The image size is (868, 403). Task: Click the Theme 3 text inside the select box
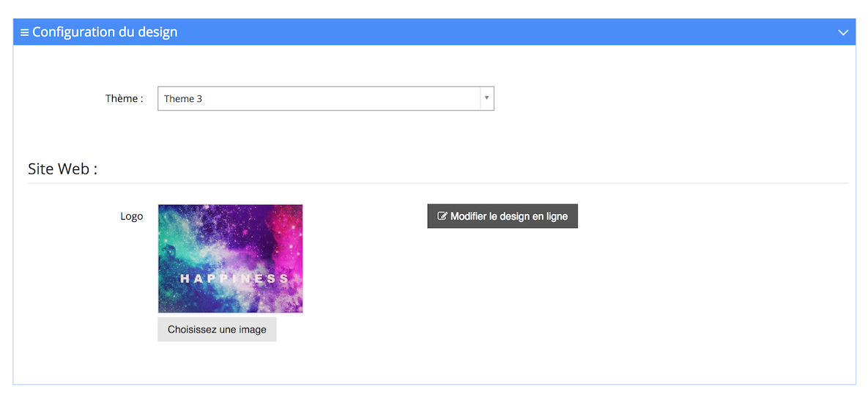[x=182, y=99]
